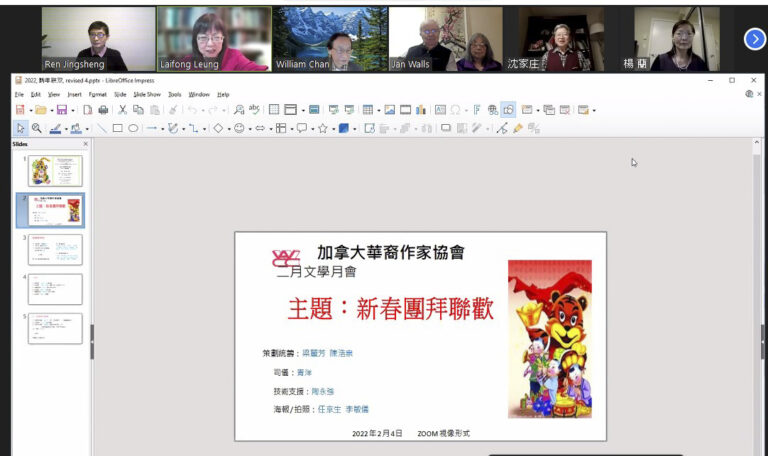
Task: Open the View menu
Action: click(x=54, y=95)
